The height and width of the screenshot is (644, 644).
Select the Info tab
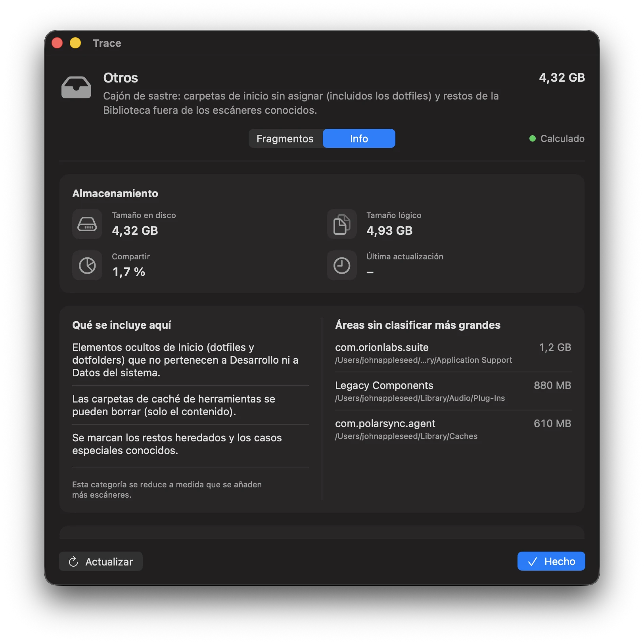coord(359,138)
